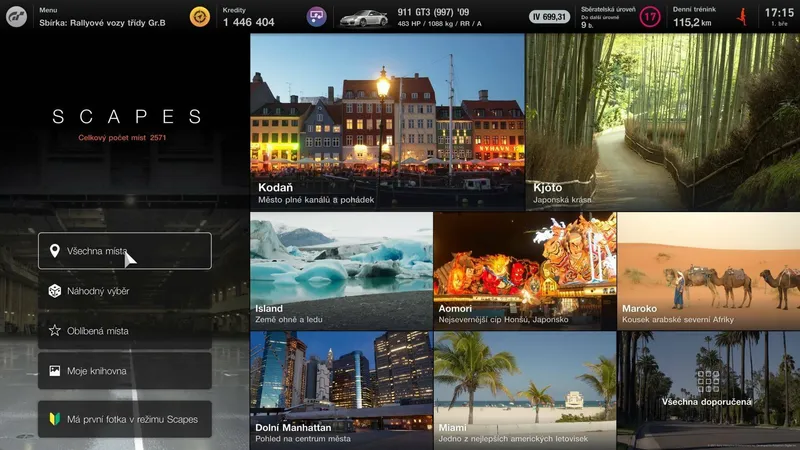Image resolution: width=800 pixels, height=450 pixels.
Task: Click the dice icon for Náhodný výběr
Action: (55, 291)
